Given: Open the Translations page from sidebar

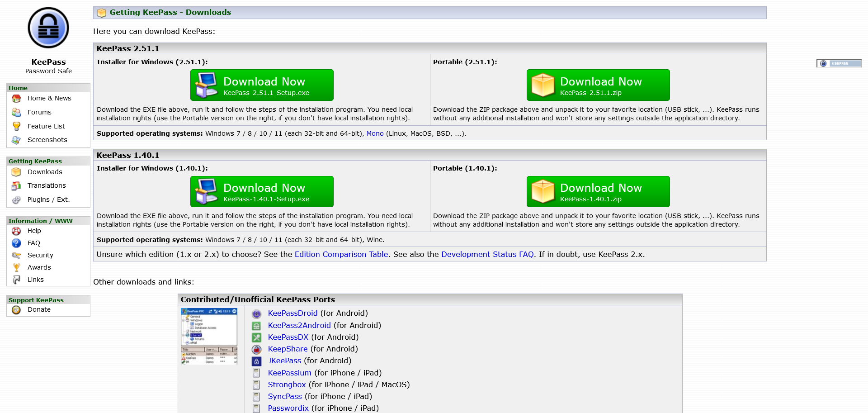Looking at the screenshot, I should point(47,185).
